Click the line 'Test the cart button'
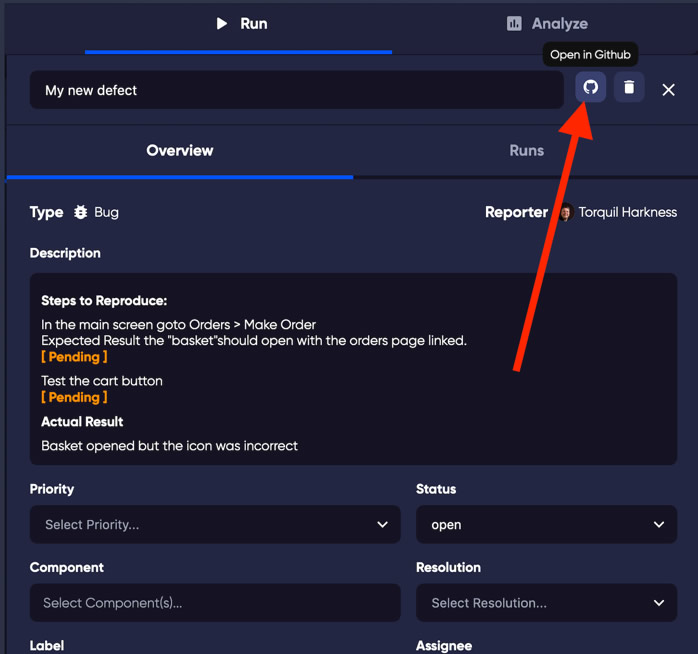Screen dimensions: 698x654 click(x=102, y=381)
